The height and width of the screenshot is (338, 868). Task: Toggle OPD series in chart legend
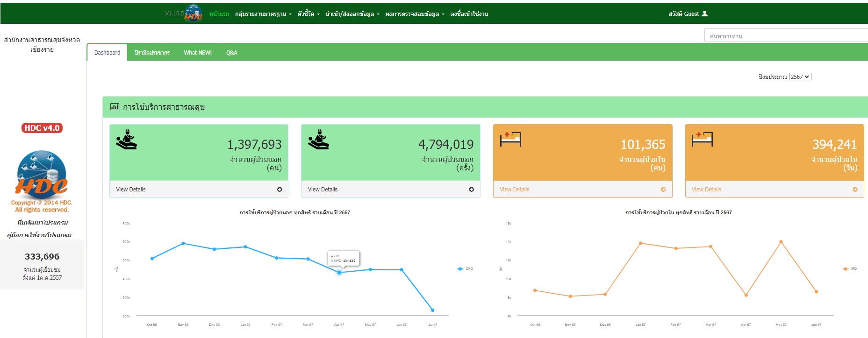[465, 269]
